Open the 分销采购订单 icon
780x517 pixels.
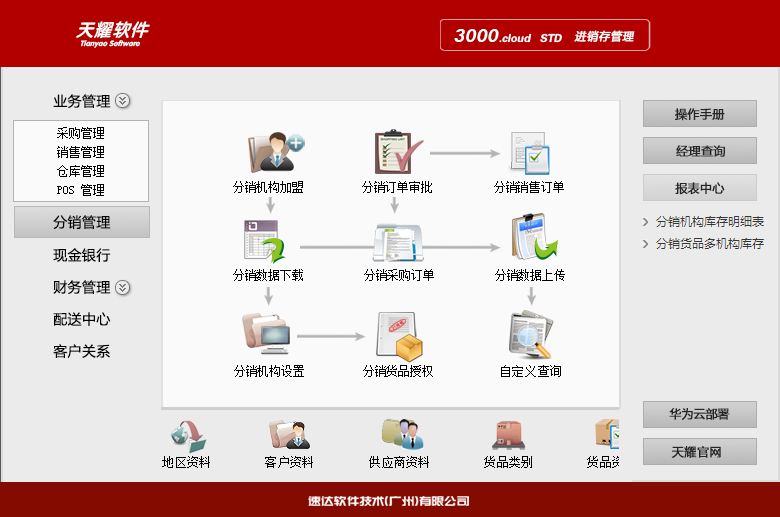coord(398,241)
